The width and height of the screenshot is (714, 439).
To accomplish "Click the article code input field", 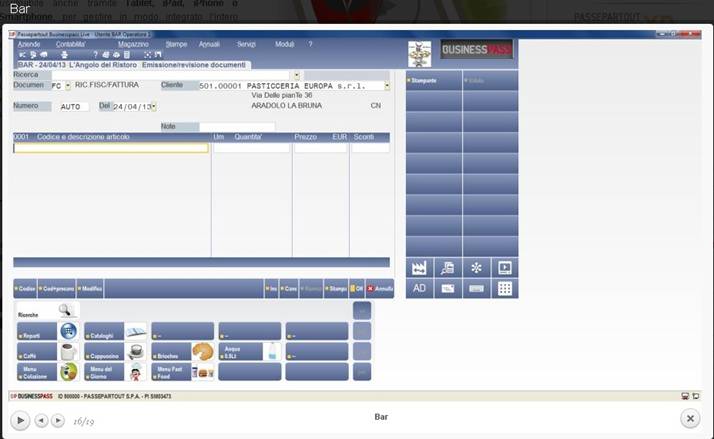I will click(x=111, y=148).
